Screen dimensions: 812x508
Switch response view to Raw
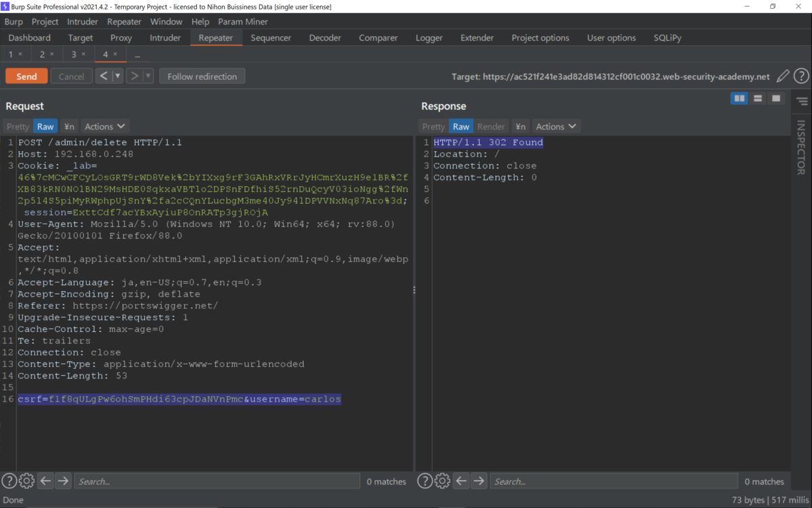461,127
